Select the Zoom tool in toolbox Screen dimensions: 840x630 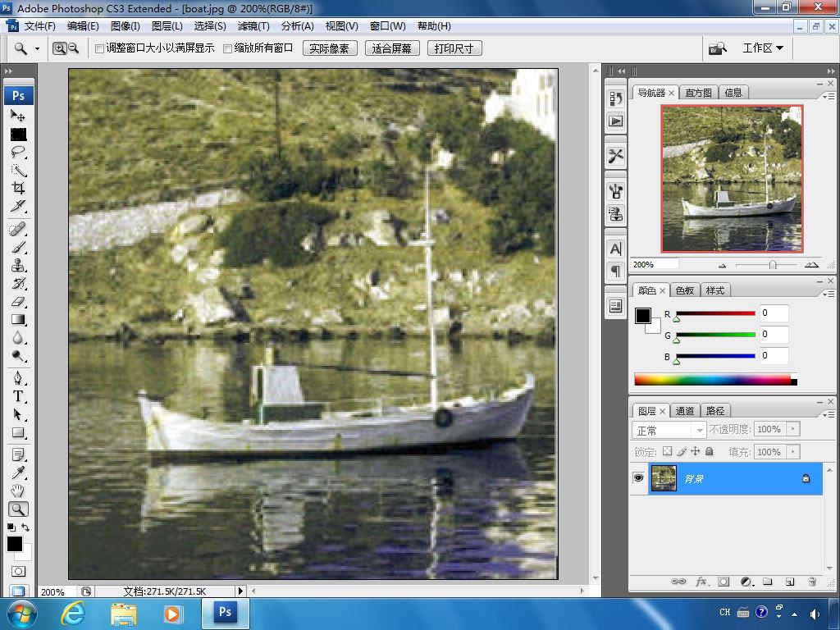pyautogui.click(x=18, y=509)
